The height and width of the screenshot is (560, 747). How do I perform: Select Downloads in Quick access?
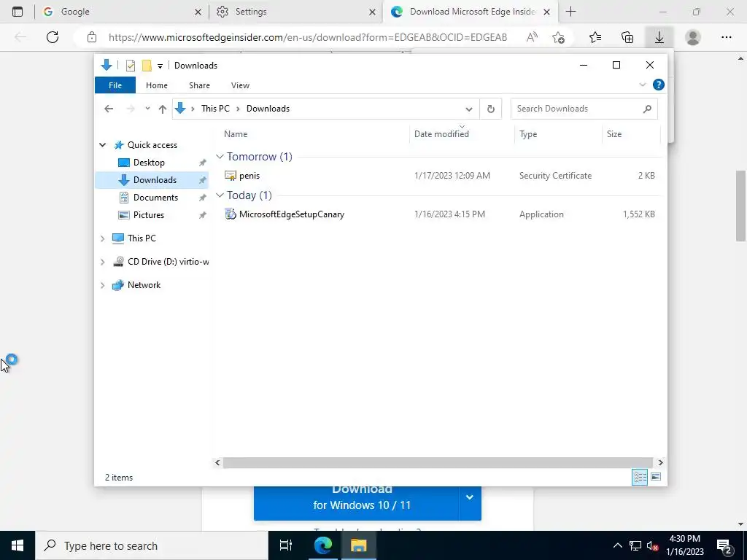(x=152, y=180)
